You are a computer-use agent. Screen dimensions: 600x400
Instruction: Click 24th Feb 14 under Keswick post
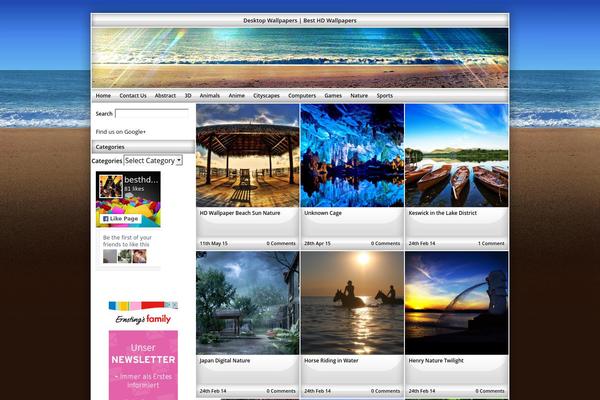[422, 243]
